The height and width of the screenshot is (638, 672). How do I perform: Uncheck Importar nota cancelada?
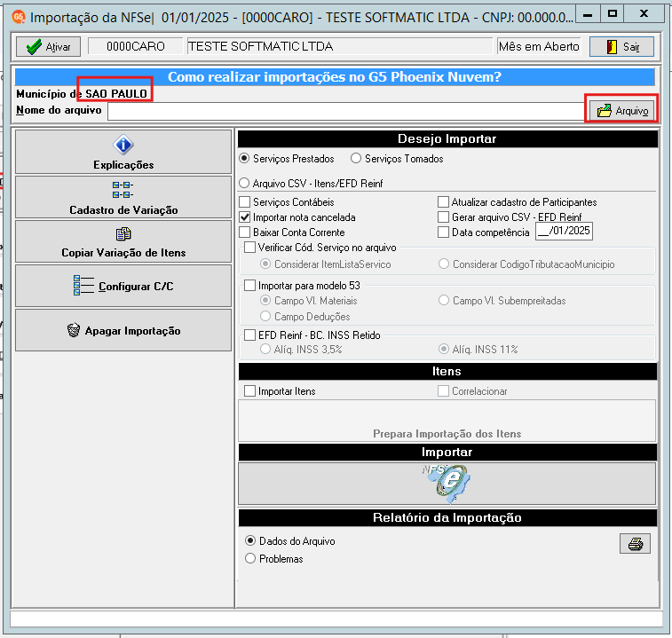[298, 217]
